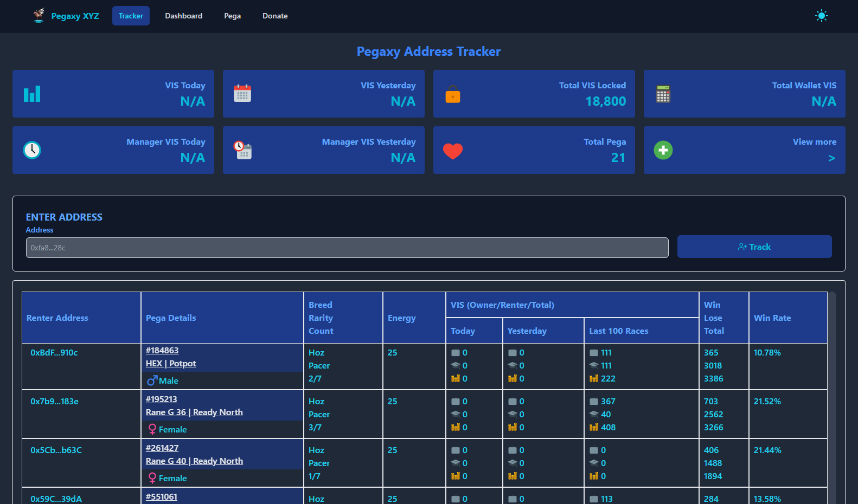Click the owner wallet icon next to 367
Viewport: 858px width, 504px height.
[594, 402]
